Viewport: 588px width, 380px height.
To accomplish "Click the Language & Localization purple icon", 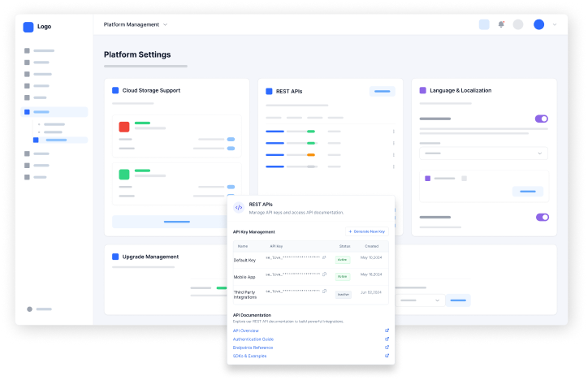I will pos(422,90).
